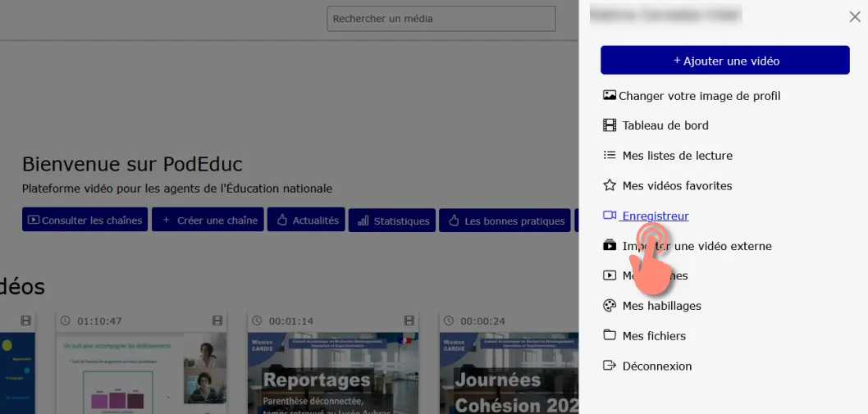Click Les bonnes pratiques button

click(x=505, y=221)
